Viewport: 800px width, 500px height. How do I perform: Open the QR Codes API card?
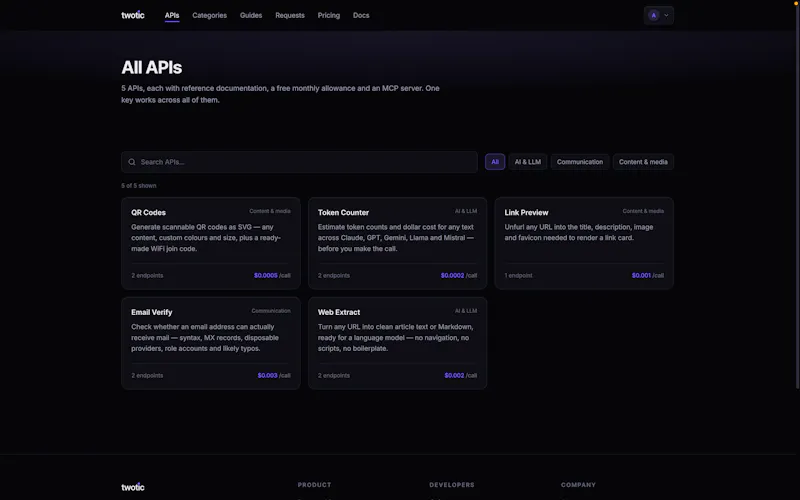coord(211,243)
